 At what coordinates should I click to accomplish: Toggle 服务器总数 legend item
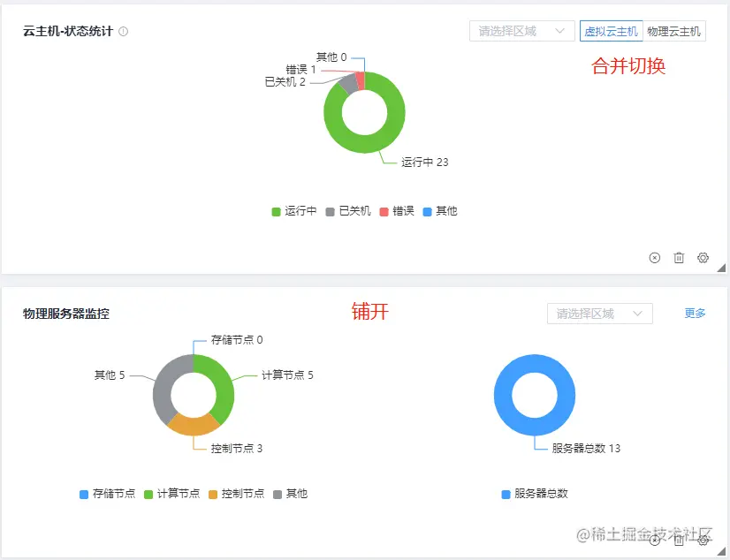[x=535, y=494]
